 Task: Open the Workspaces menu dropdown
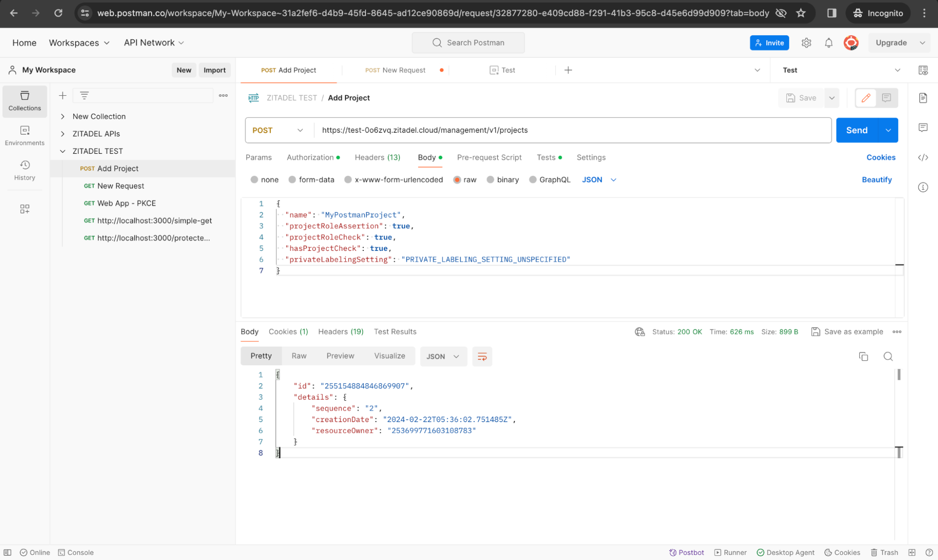[79, 43]
